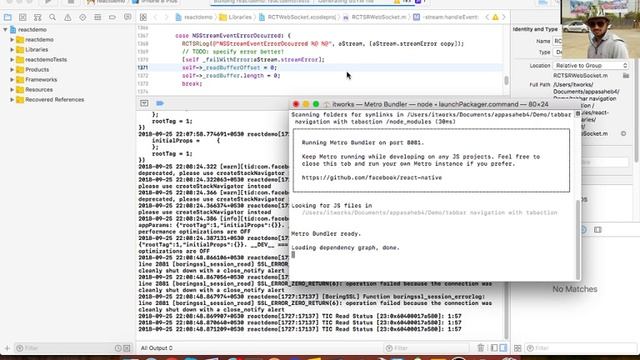The height and width of the screenshot is (360, 640).
Task: Expand the reactdemoTests group
Action: (x=12, y=60)
